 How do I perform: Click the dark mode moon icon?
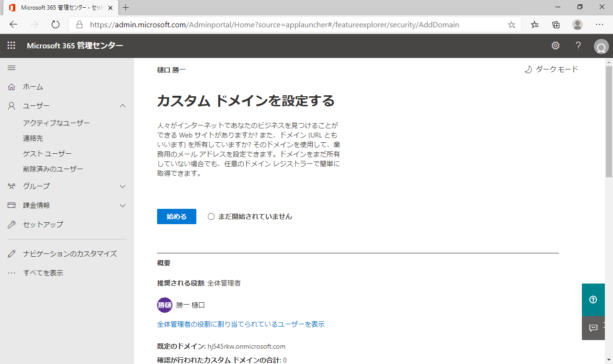pos(528,69)
